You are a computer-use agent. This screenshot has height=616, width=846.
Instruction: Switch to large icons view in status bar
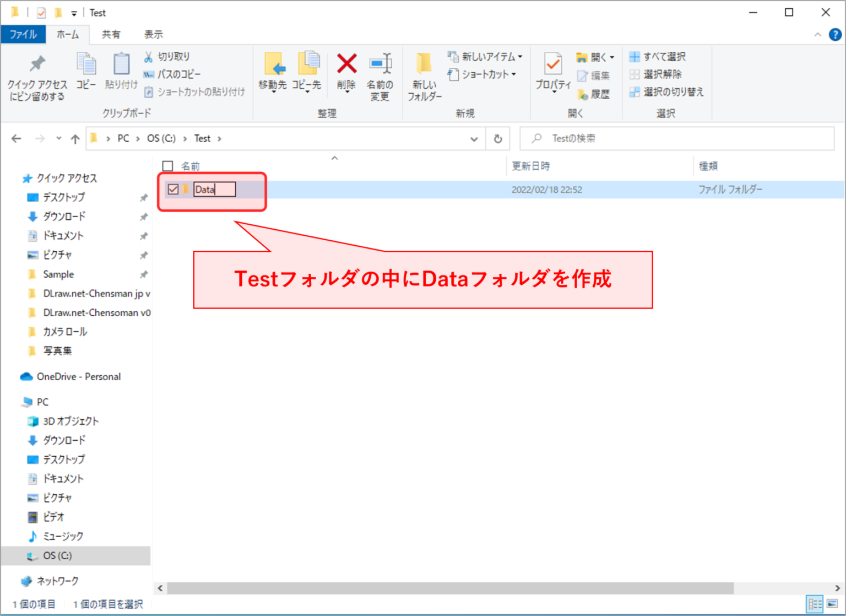(x=832, y=604)
